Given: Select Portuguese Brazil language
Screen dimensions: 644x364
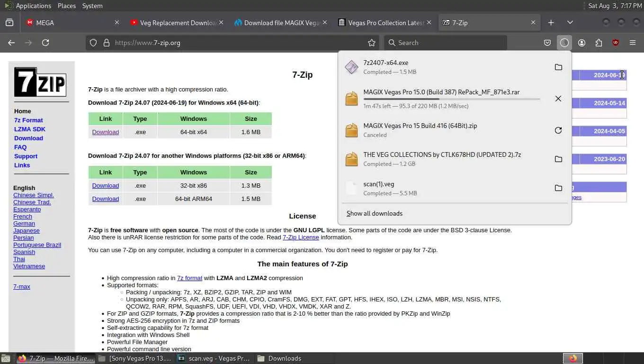Looking at the screenshot, I should pyautogui.click(x=37, y=245).
